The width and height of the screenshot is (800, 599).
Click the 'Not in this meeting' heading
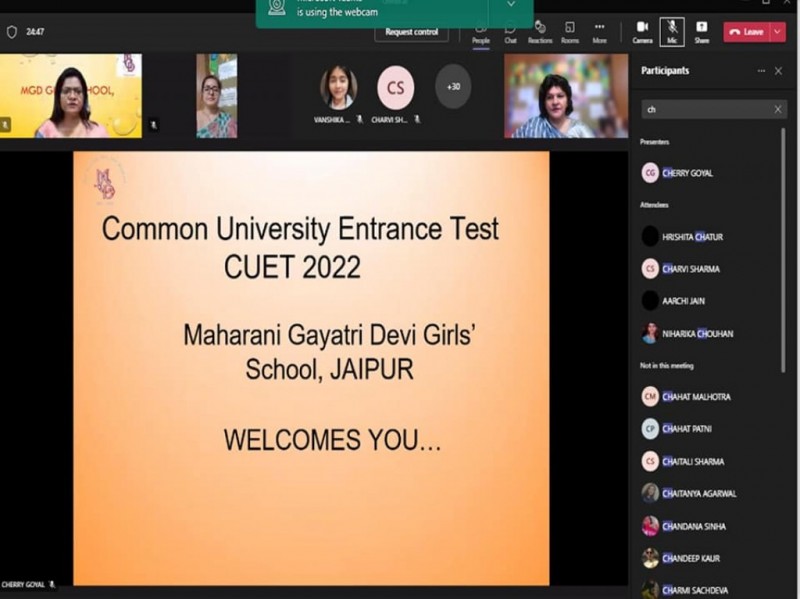666,366
